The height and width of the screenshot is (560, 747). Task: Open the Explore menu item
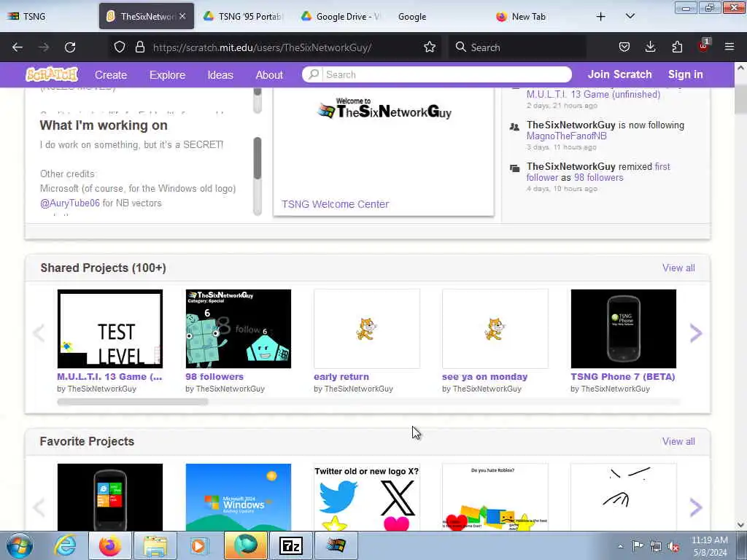click(x=167, y=75)
